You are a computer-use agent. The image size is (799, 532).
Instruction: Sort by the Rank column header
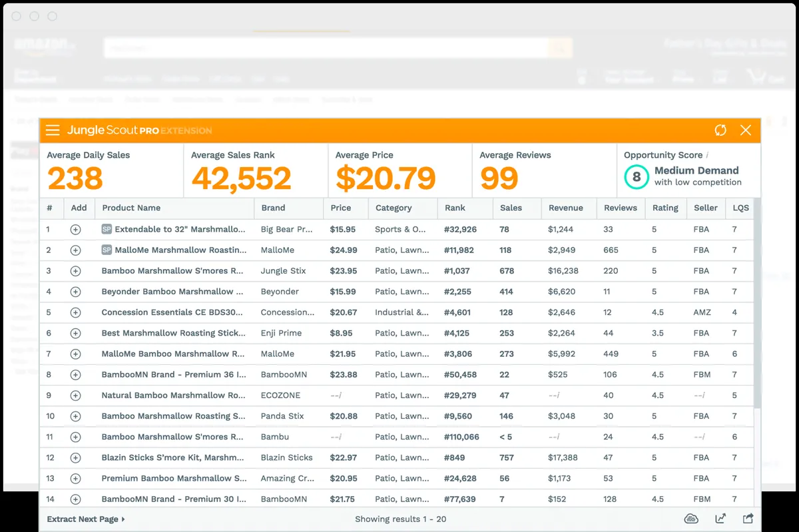tap(455, 208)
